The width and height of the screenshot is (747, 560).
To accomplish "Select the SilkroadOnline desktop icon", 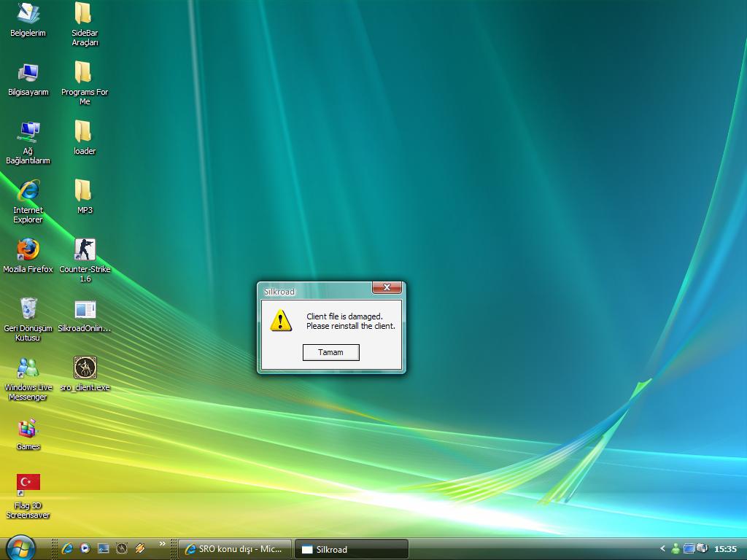I will point(85,310).
